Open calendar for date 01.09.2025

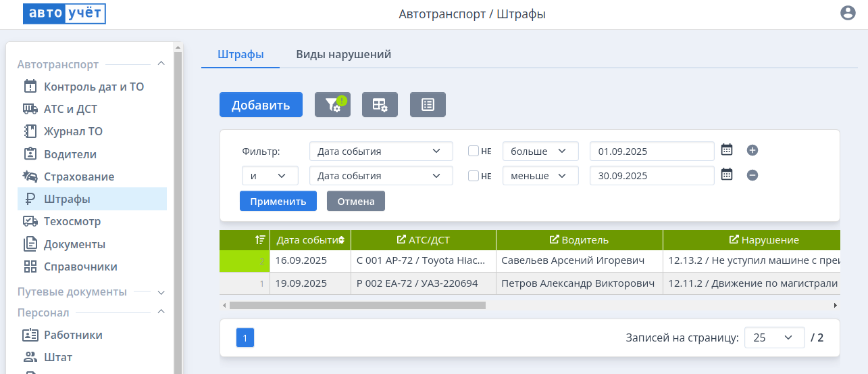(727, 150)
